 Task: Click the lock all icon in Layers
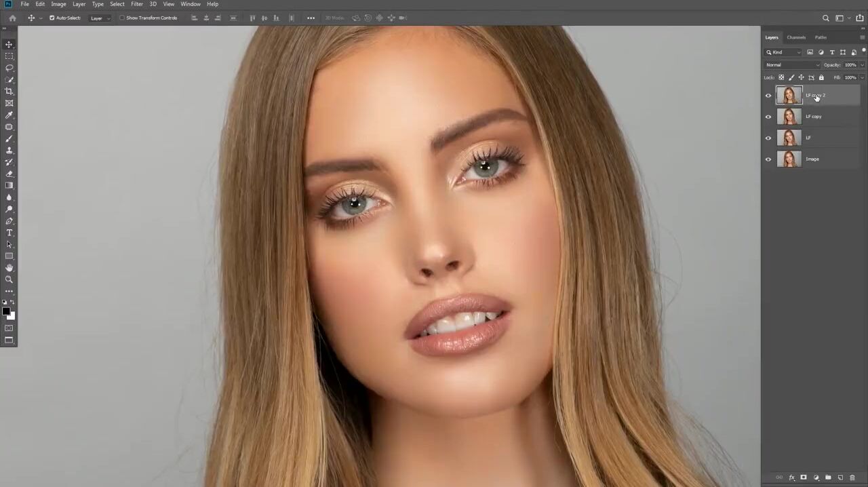coord(821,77)
